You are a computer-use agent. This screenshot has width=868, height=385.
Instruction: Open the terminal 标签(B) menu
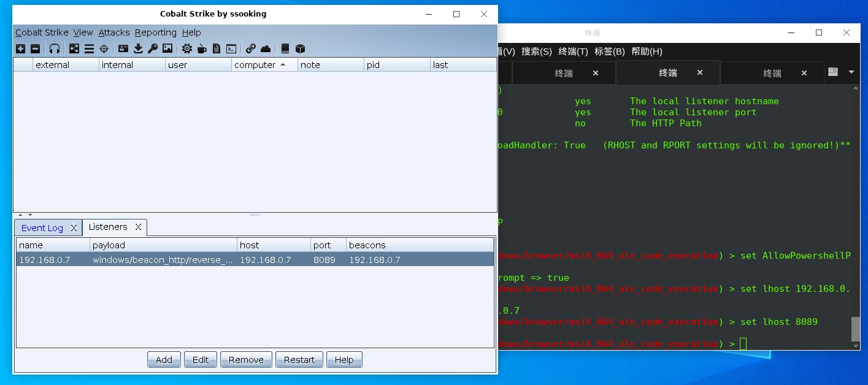pyautogui.click(x=609, y=51)
